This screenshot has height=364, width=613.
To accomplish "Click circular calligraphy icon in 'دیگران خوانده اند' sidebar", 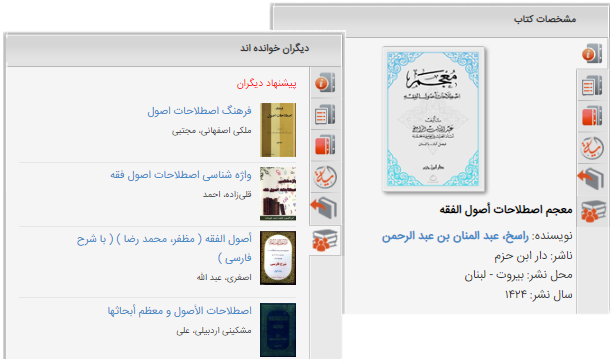I will (x=325, y=177).
